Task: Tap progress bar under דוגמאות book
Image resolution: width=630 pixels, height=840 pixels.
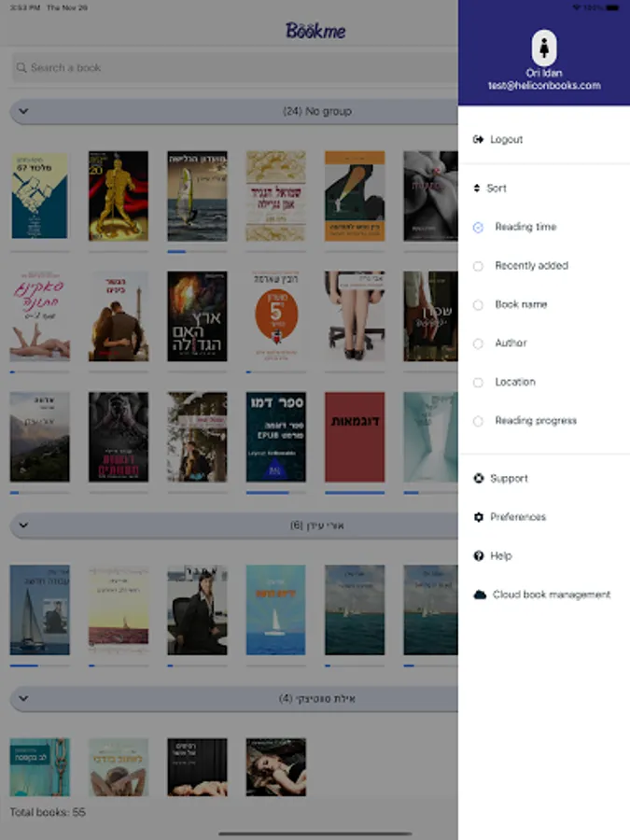Action: click(355, 492)
